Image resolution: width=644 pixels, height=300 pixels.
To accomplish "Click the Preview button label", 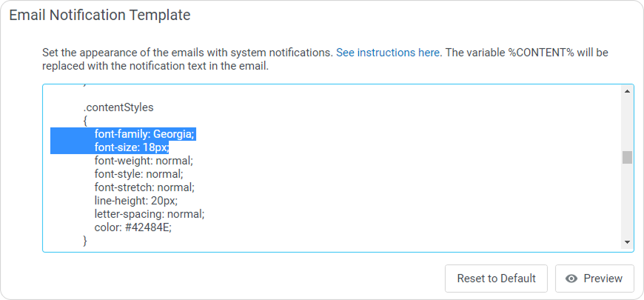I will 603,279.
